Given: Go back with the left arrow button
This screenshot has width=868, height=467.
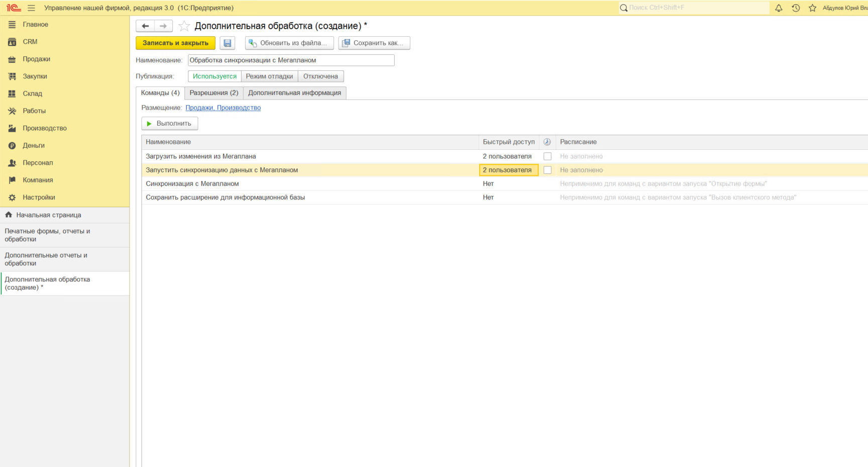Looking at the screenshot, I should 145,26.
